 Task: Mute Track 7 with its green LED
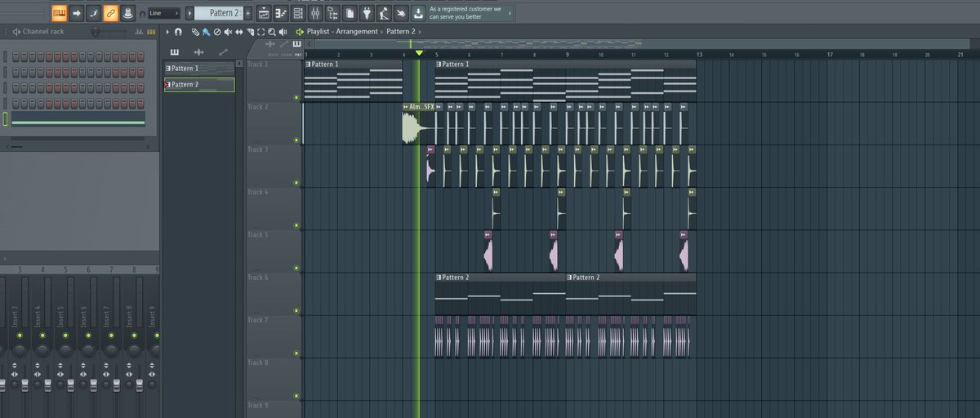[296, 353]
